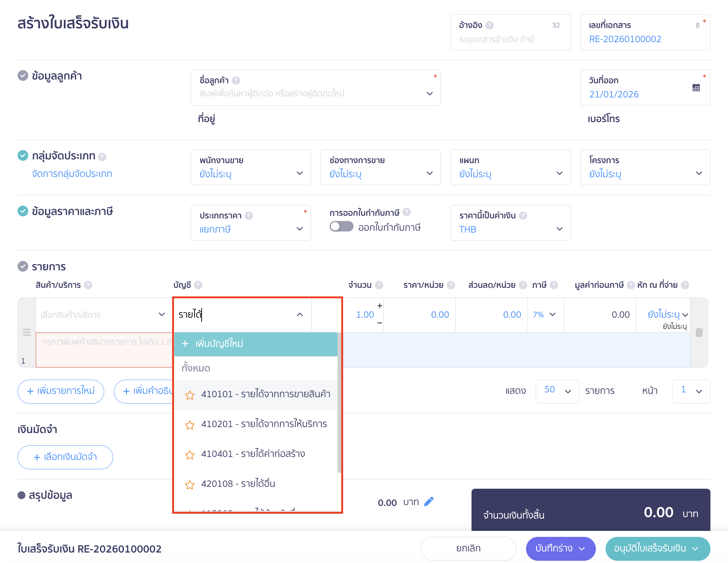728x563 pixels.
Task: Click the plus to increase quantity
Action: [x=380, y=306]
